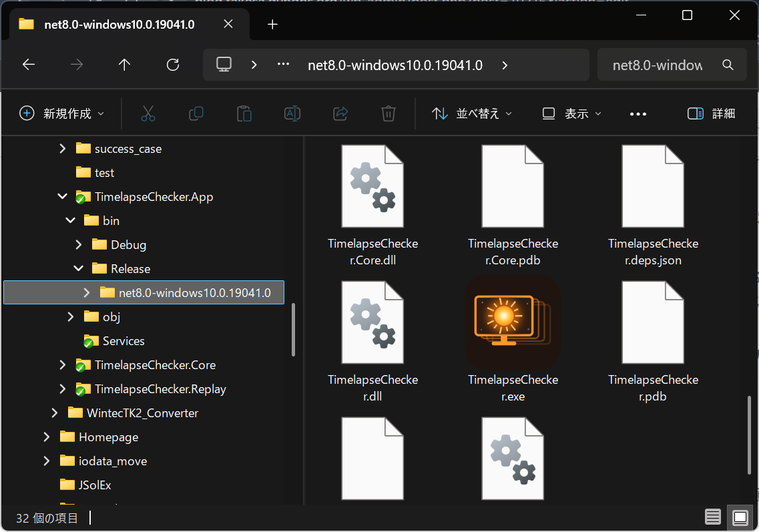Toggle the 詳細 details pane
759x532 pixels.
pos(712,113)
